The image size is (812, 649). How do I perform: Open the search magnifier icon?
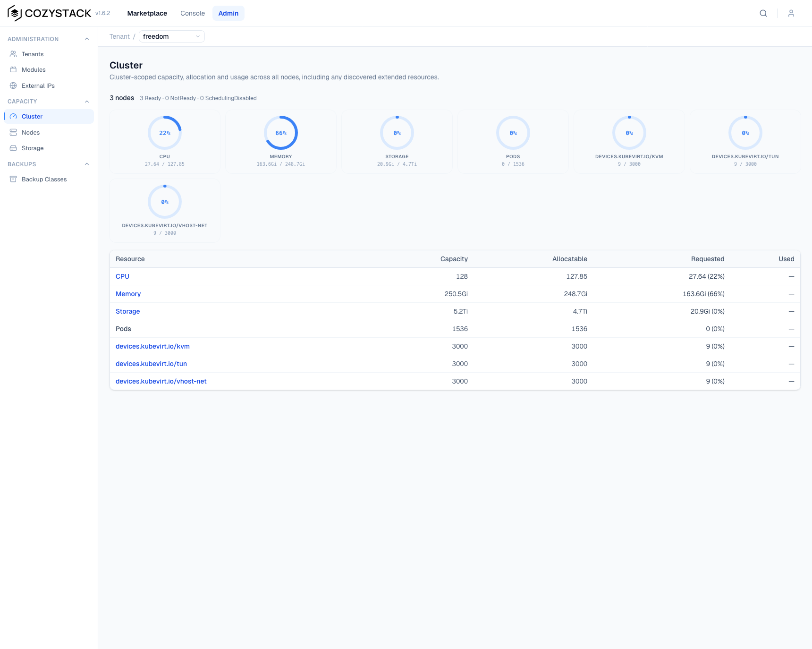tap(763, 13)
